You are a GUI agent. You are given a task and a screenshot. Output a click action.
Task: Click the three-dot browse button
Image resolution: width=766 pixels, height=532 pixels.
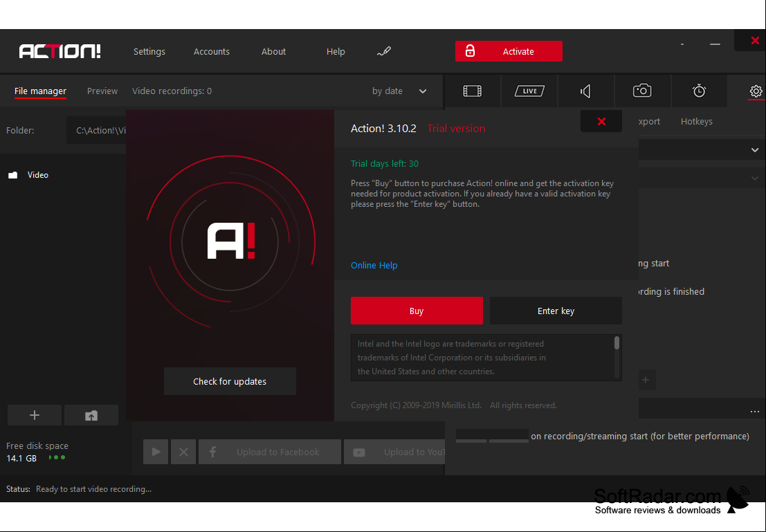point(755,412)
